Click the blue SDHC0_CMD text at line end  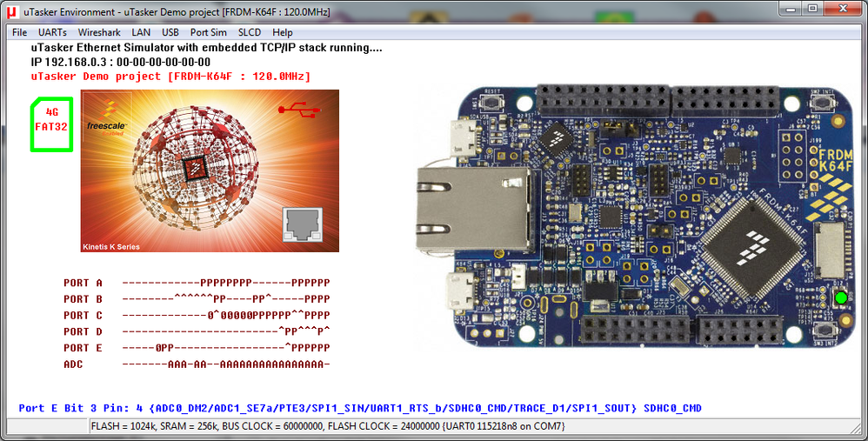[672, 408]
